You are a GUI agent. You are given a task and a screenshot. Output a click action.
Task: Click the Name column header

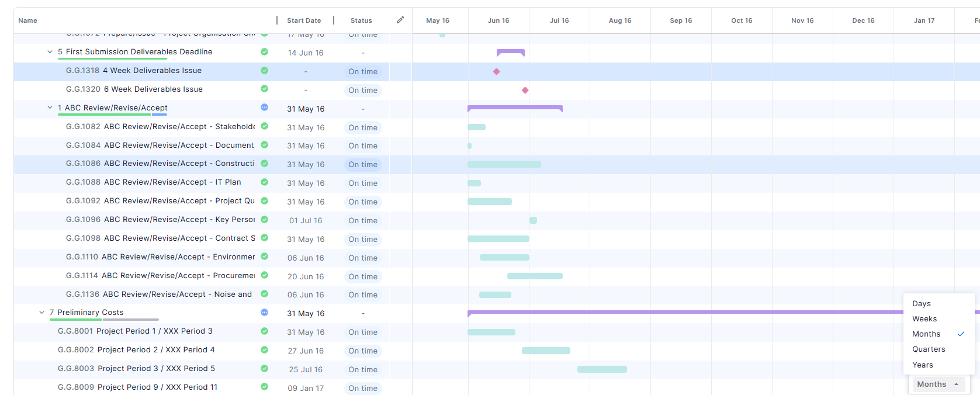27,20
